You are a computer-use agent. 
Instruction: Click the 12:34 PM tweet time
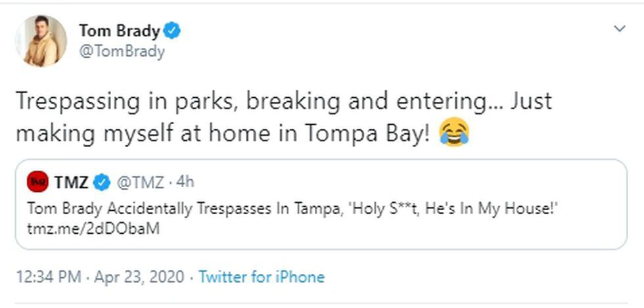(x=49, y=276)
